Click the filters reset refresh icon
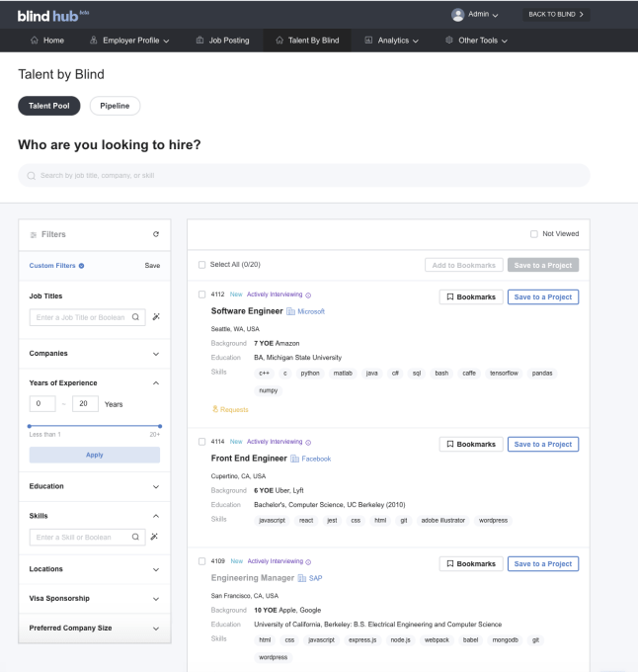Image resolution: width=638 pixels, height=672 pixels. 156,234
